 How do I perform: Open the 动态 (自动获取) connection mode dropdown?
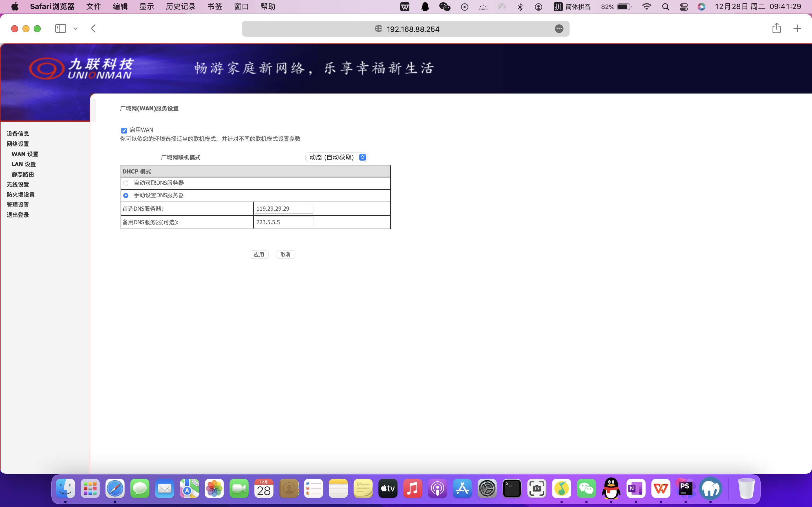point(336,157)
